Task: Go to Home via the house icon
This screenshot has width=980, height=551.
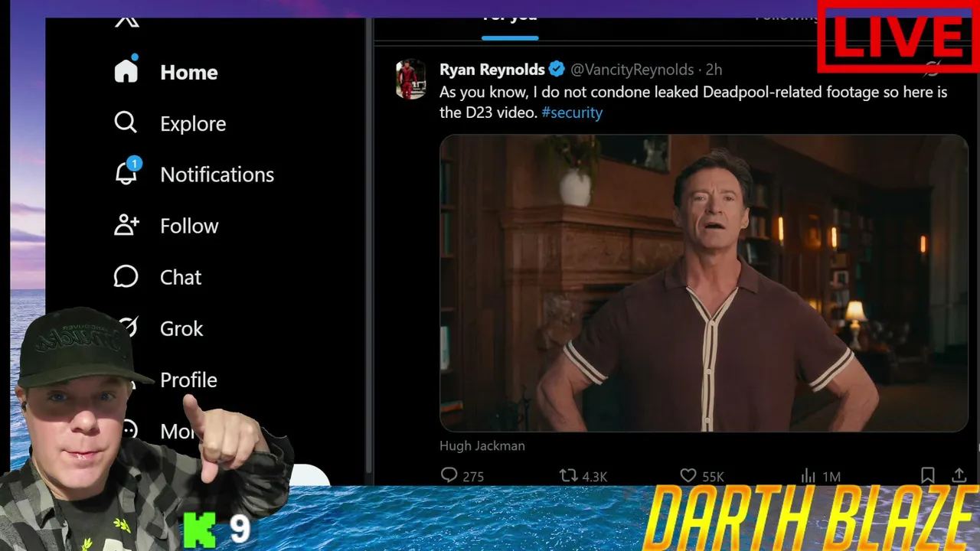Action: 126,70
